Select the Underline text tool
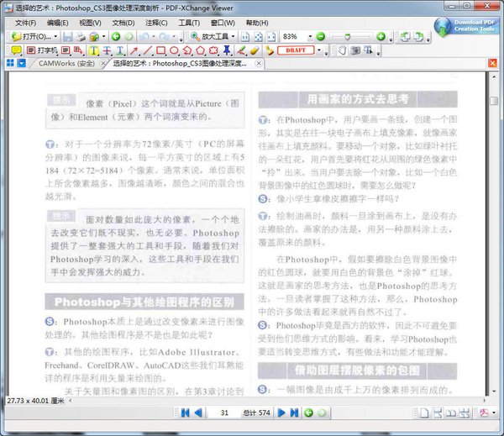This screenshot has height=436, width=504. (x=120, y=50)
